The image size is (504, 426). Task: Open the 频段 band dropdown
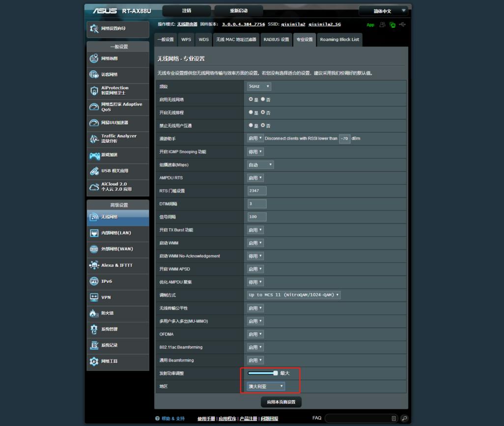[259, 86]
